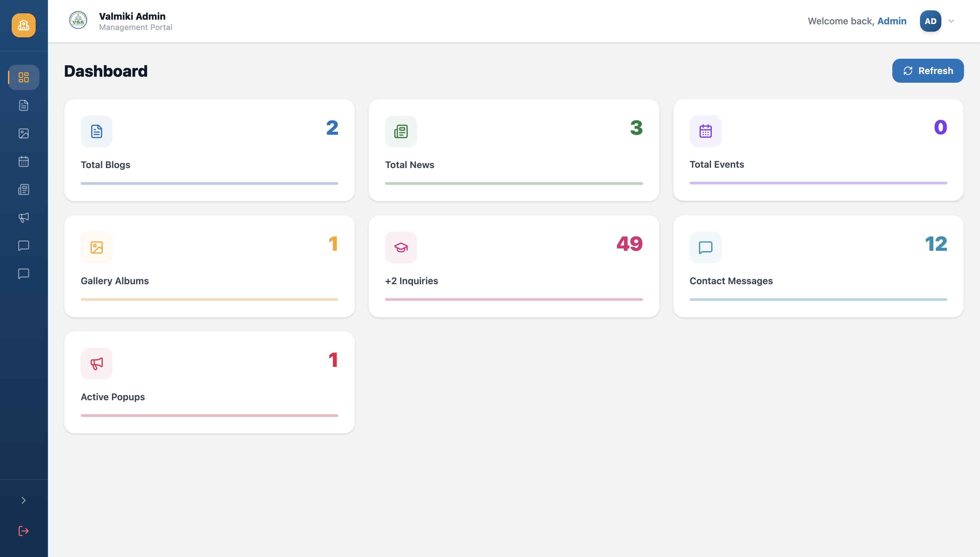Image resolution: width=980 pixels, height=557 pixels.
Task: Click the Contact Messages label
Action: click(x=731, y=281)
